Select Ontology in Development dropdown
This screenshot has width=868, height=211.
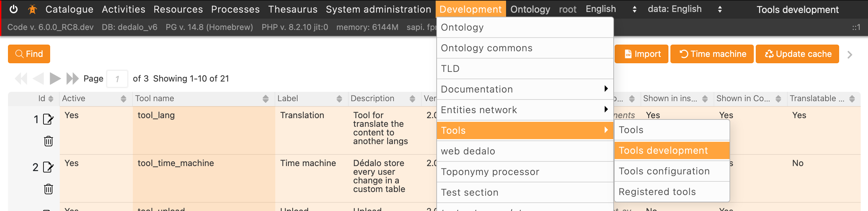(525, 27)
